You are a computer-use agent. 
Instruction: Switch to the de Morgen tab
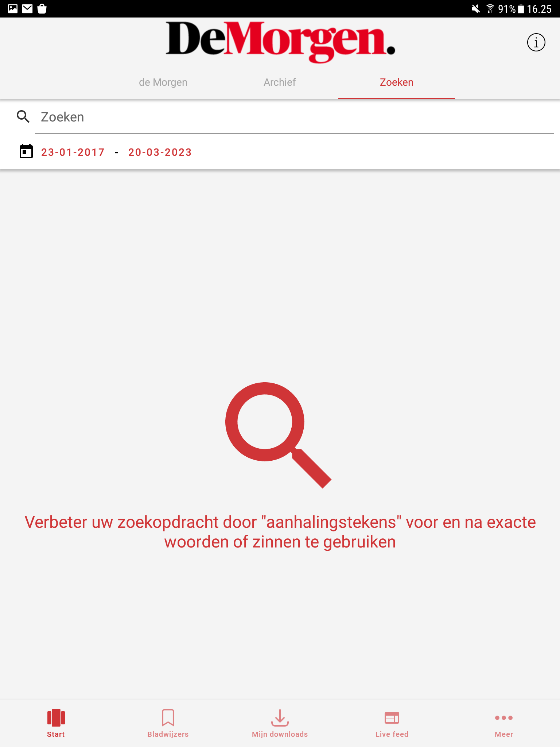pos(163,82)
